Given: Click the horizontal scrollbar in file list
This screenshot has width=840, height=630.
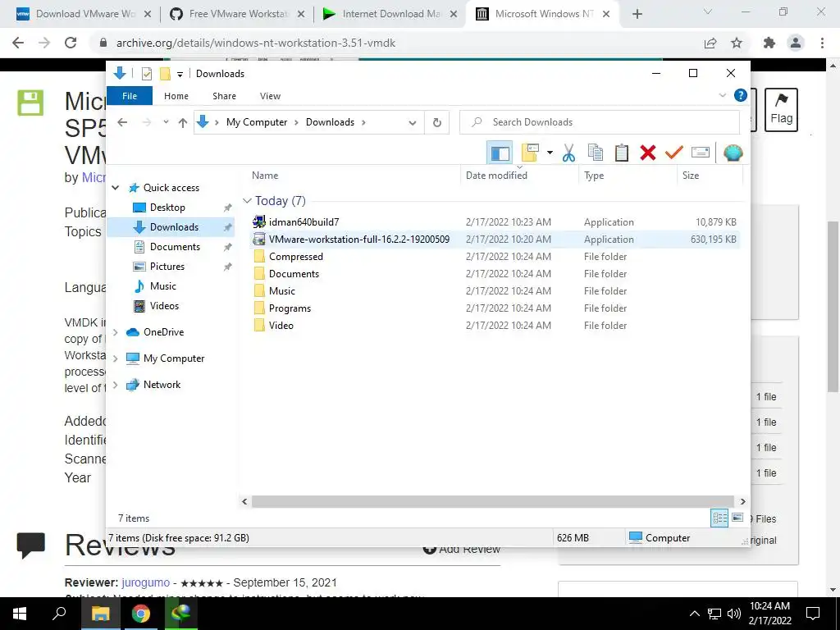Looking at the screenshot, I should [x=492, y=502].
